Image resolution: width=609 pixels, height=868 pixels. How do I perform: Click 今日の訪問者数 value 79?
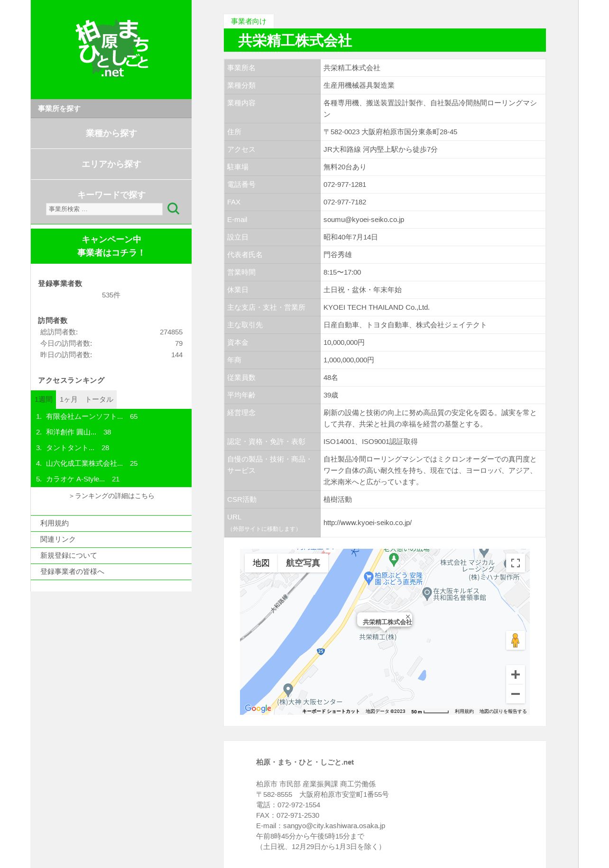(179, 343)
